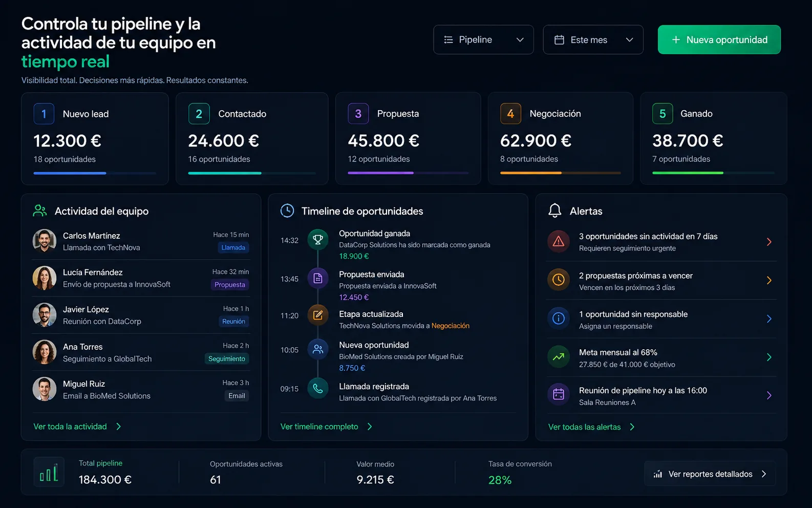This screenshot has width=812, height=508.
Task: Follow the Ver todas las alertas link
Action: point(591,427)
